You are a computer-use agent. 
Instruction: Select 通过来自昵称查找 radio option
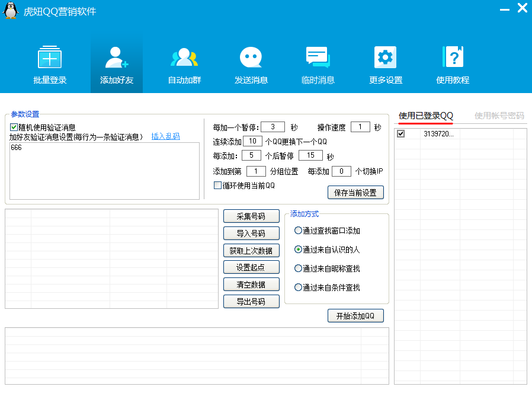[298, 269]
